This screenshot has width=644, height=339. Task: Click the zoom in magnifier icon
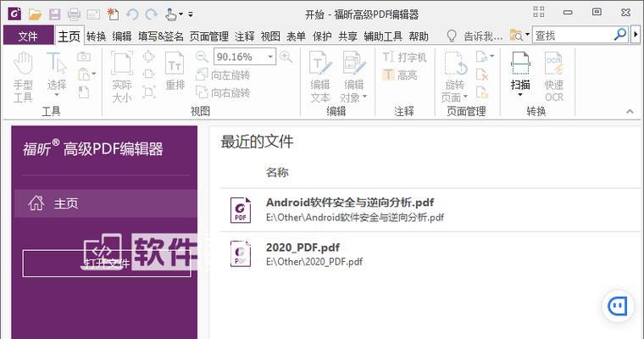click(286, 57)
